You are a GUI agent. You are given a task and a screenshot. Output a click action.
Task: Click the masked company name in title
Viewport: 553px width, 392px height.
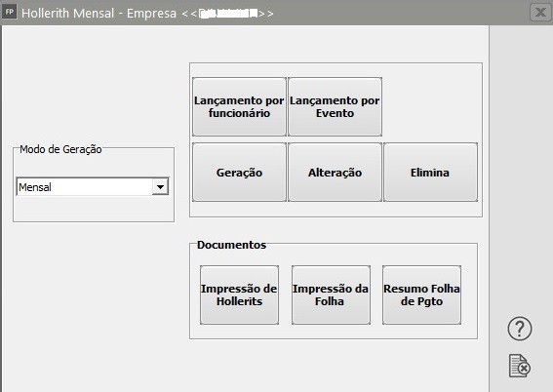pyautogui.click(x=228, y=14)
